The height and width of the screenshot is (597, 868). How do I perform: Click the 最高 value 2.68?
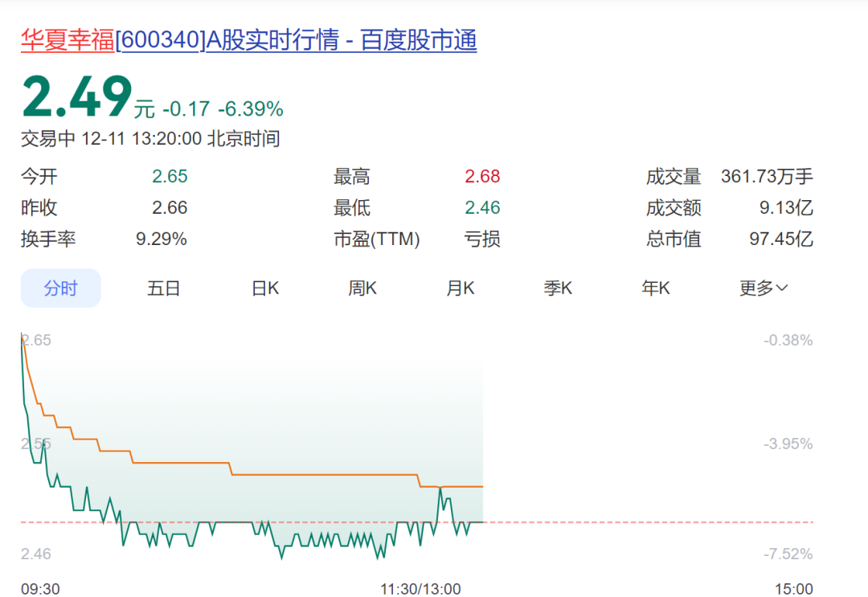[x=482, y=177]
